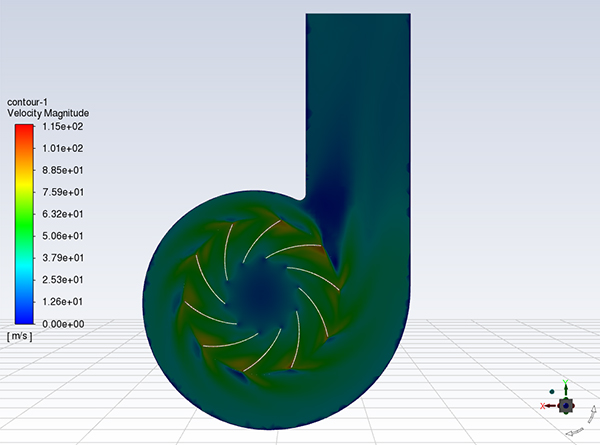Click the legend value 8.85e+01

click(63, 170)
